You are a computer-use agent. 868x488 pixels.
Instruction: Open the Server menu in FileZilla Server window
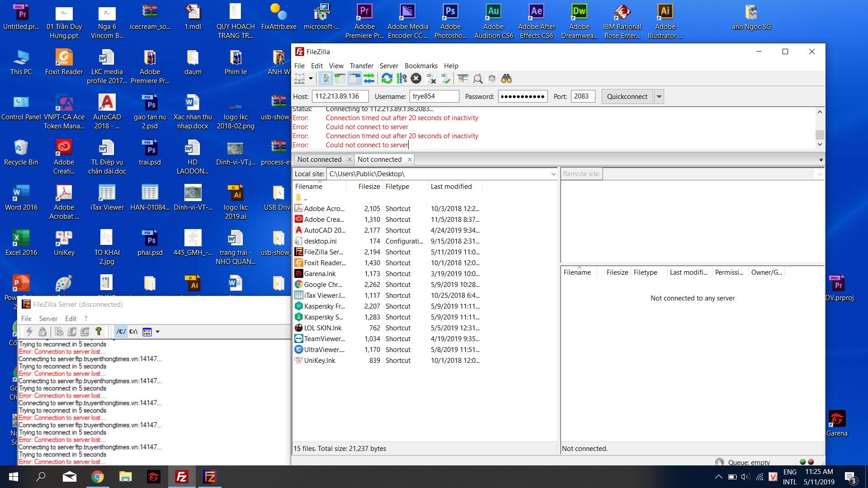(x=48, y=319)
